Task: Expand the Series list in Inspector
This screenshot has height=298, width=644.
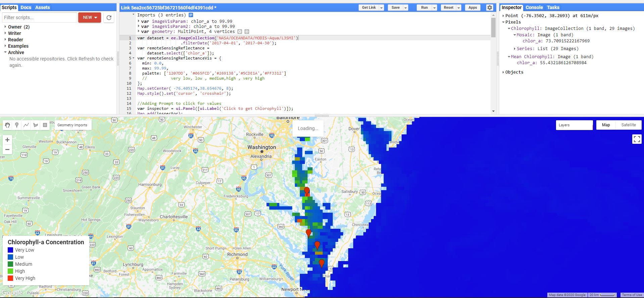Action: pyautogui.click(x=514, y=49)
